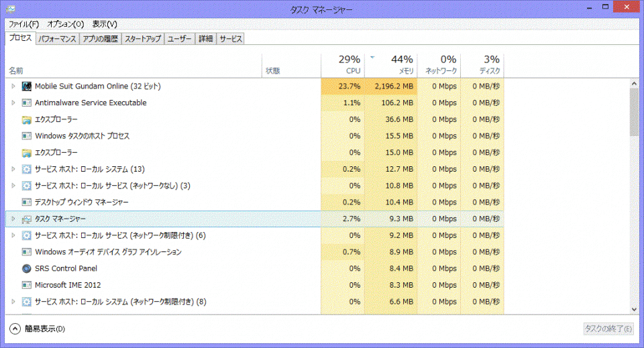Switch to the スタートアップ tab
Screen dimensions: 644x348
point(143,39)
